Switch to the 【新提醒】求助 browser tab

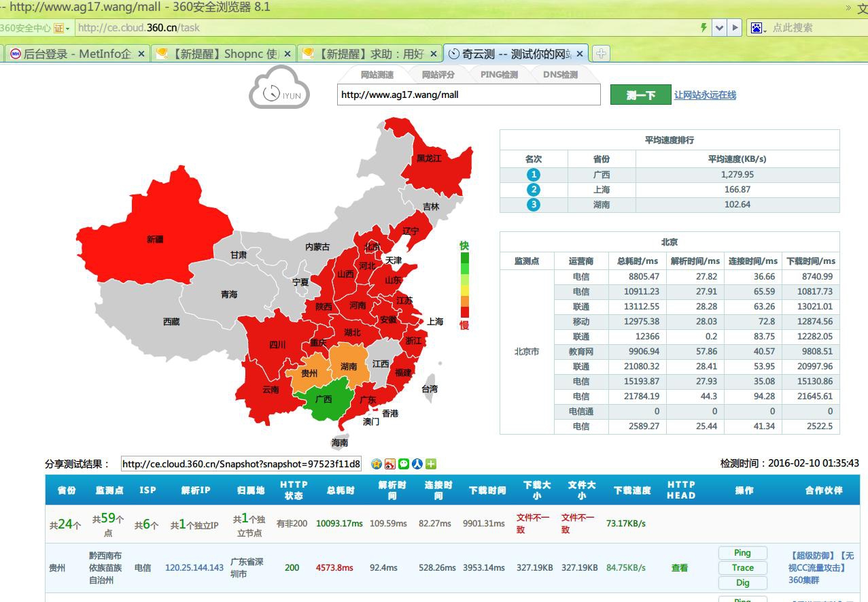point(368,54)
